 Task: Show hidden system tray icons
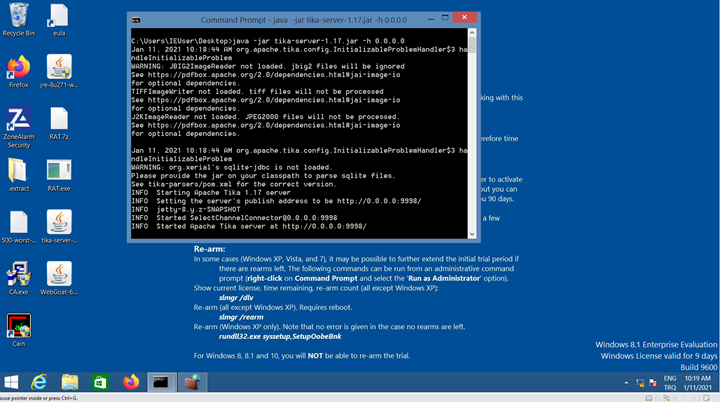pyautogui.click(x=626, y=383)
